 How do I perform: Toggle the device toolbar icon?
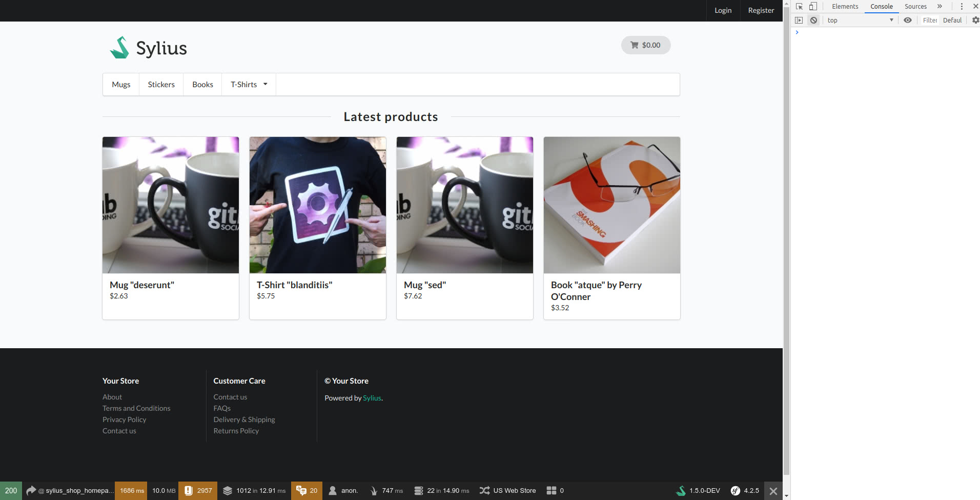click(x=813, y=7)
